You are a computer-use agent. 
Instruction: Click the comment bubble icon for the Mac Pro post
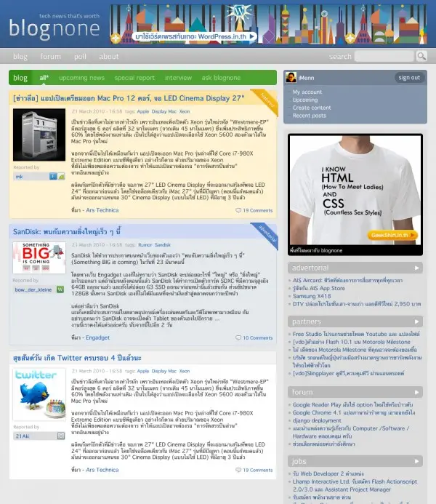coord(238,210)
